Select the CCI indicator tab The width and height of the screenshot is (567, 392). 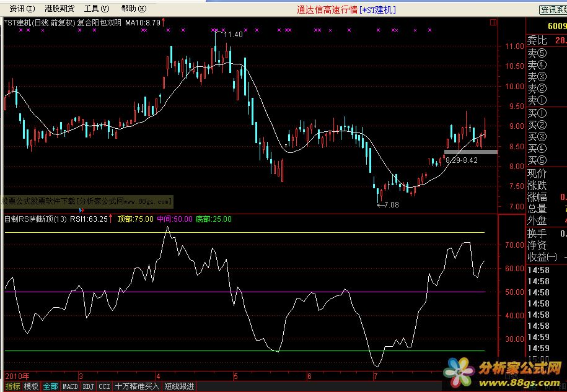(105, 386)
